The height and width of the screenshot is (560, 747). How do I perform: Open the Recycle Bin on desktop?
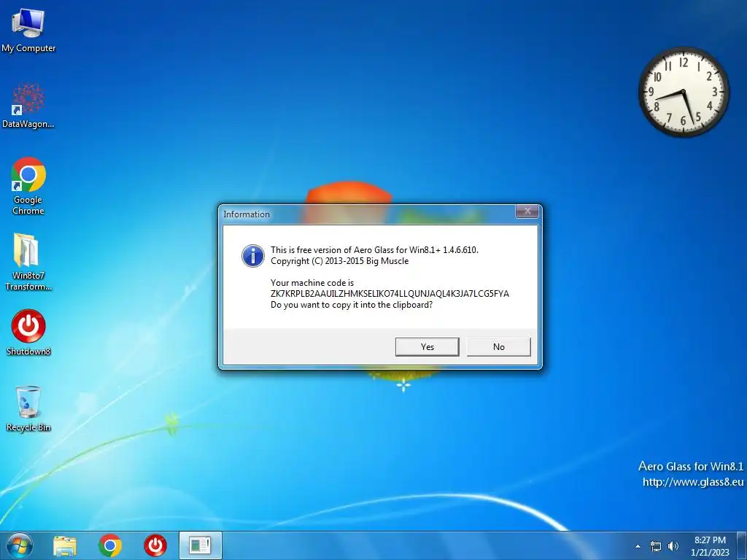28,408
